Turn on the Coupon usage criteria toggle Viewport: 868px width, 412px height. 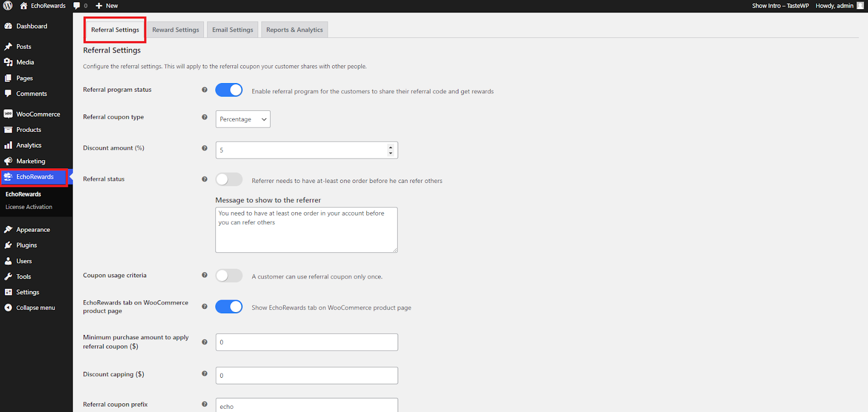point(229,276)
